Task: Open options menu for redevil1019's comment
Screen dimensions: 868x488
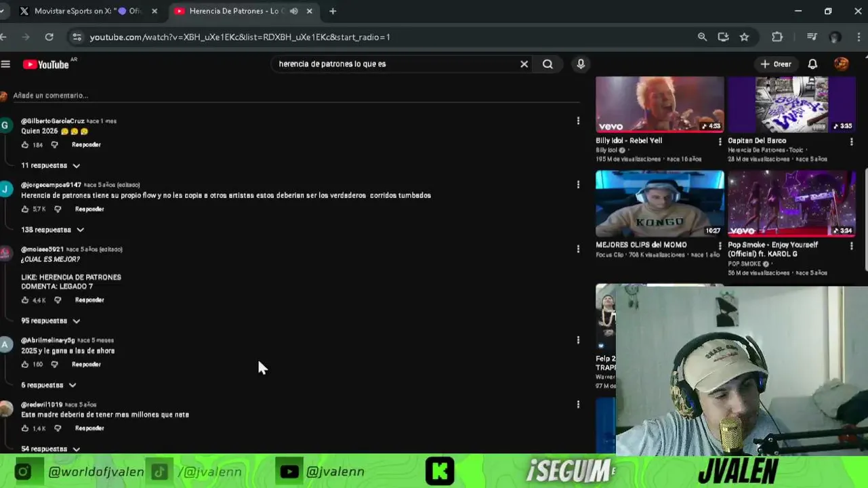Action: pos(578,405)
